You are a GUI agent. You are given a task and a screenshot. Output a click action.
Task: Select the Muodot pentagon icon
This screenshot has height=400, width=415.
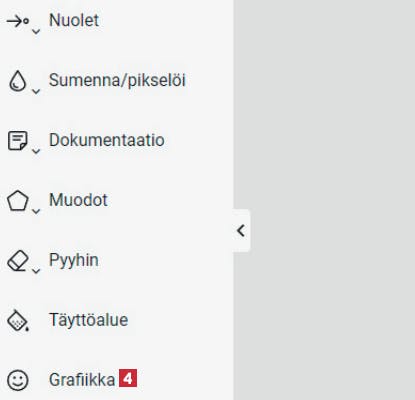point(17,201)
